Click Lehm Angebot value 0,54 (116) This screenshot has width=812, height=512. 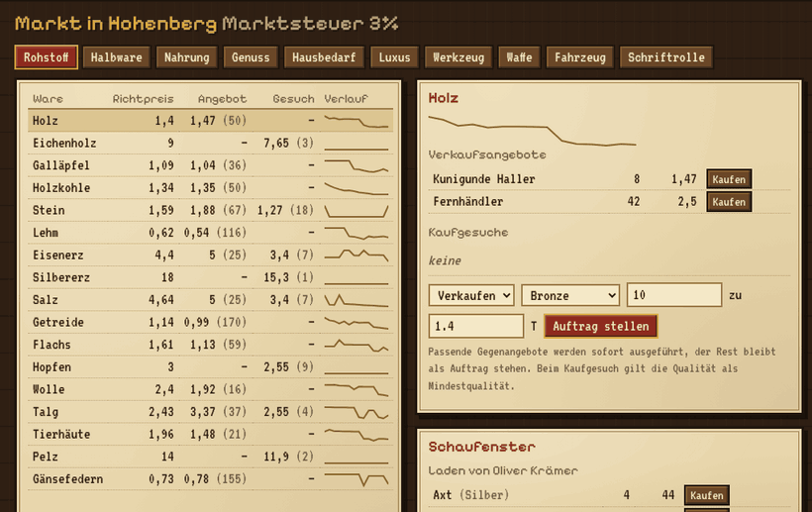click(216, 233)
